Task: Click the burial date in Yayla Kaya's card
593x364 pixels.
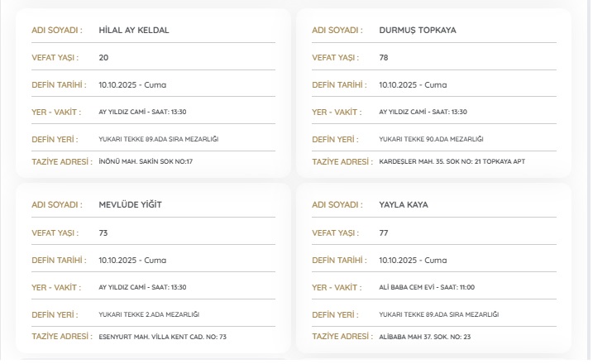Action: pos(413,260)
